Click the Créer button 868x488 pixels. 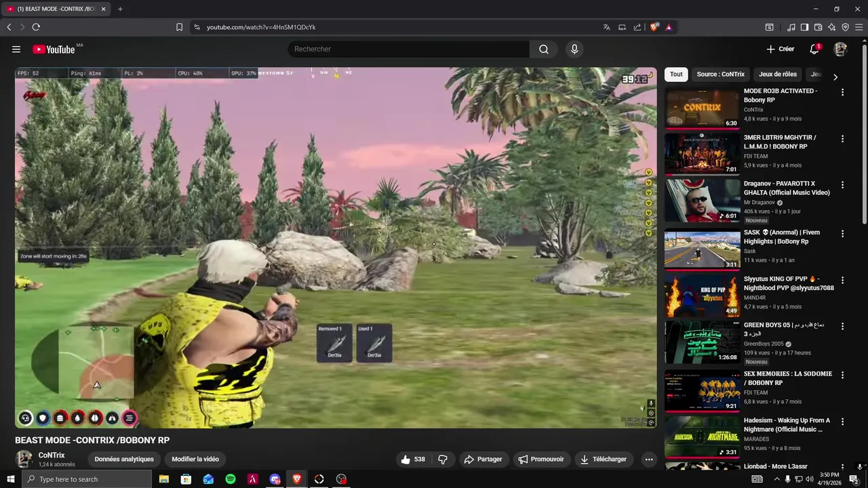(780, 49)
